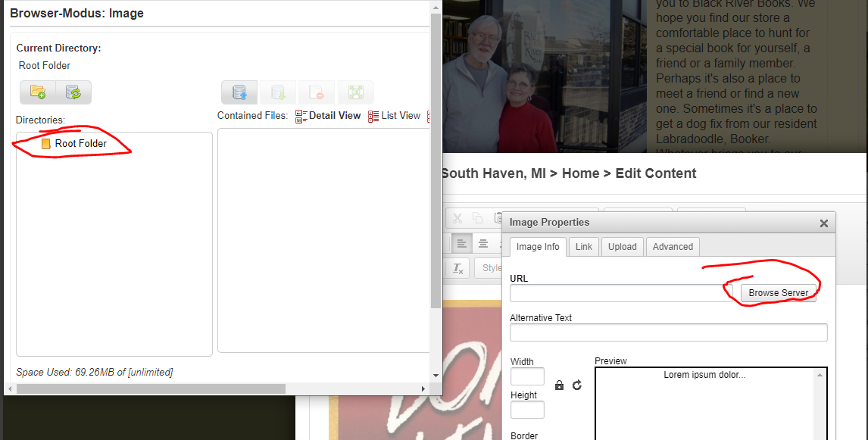Select the Root Folder yellow folder icon

[45, 142]
